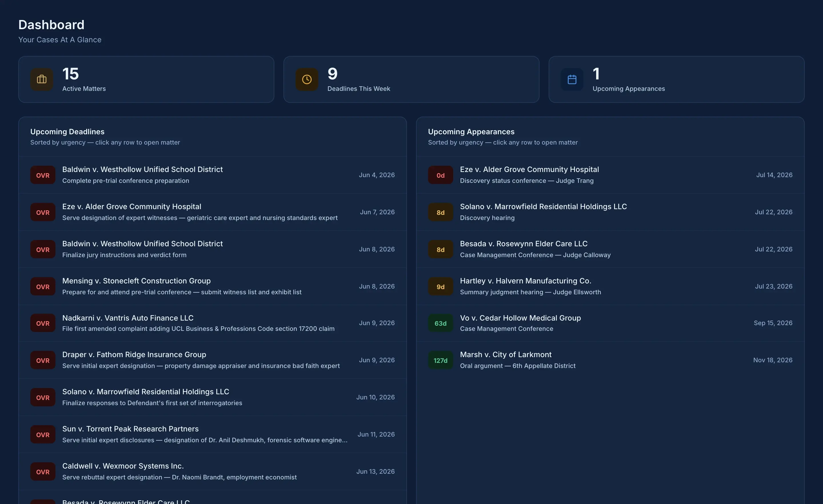Image resolution: width=823 pixels, height=504 pixels.
Task: Click the Dashboard page title
Action: (51, 25)
